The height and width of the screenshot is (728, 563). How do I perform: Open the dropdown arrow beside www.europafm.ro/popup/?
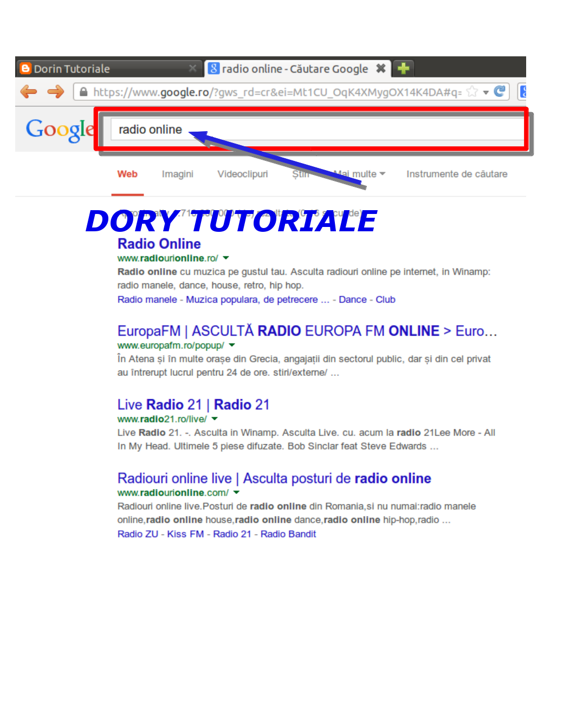click(x=232, y=345)
